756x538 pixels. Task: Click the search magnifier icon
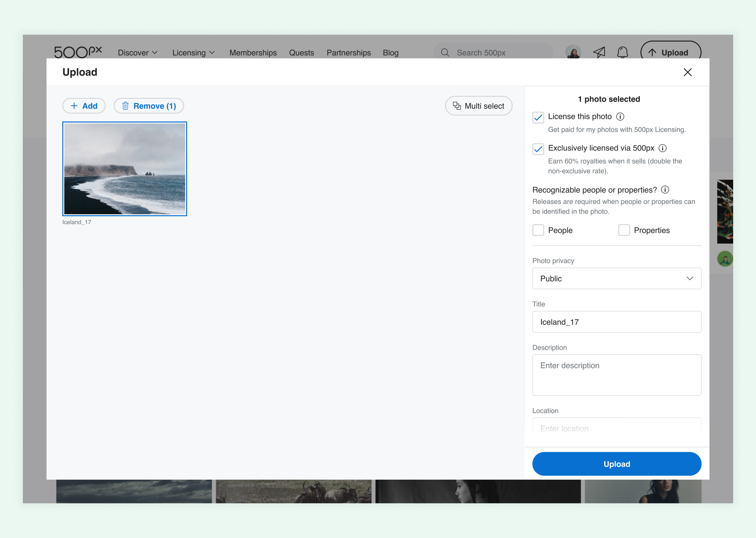445,53
